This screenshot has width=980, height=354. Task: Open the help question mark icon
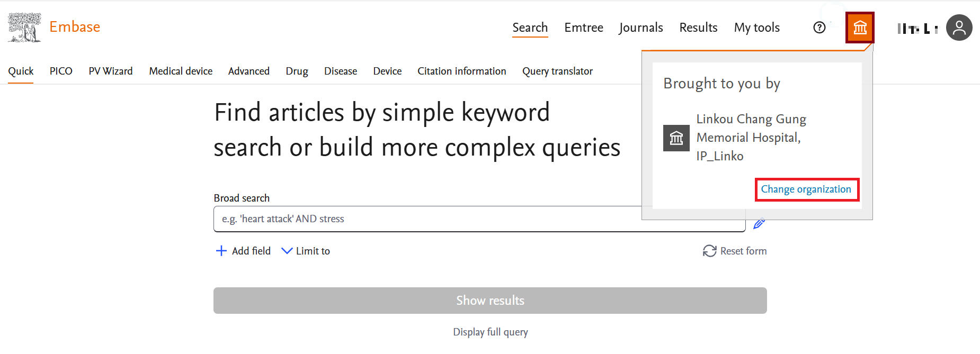[x=819, y=28]
